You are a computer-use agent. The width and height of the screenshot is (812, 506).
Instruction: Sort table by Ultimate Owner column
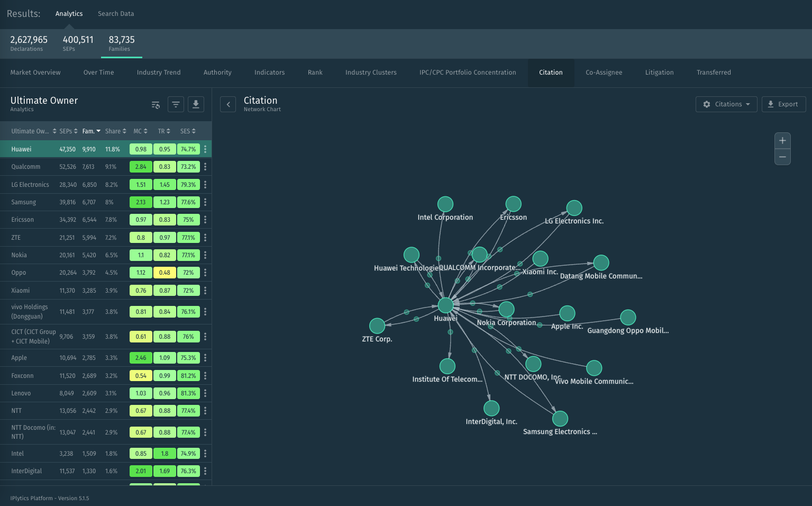[33, 131]
